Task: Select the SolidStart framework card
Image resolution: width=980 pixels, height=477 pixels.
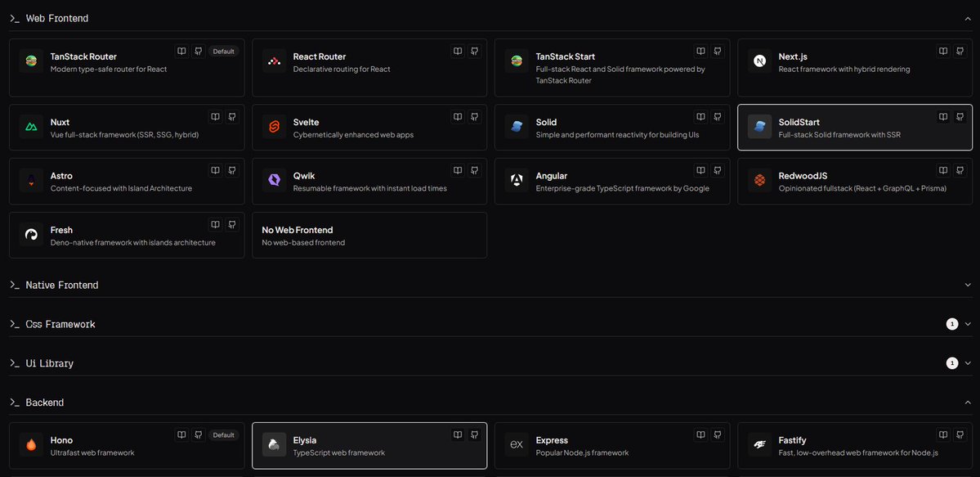Action: 855,127
